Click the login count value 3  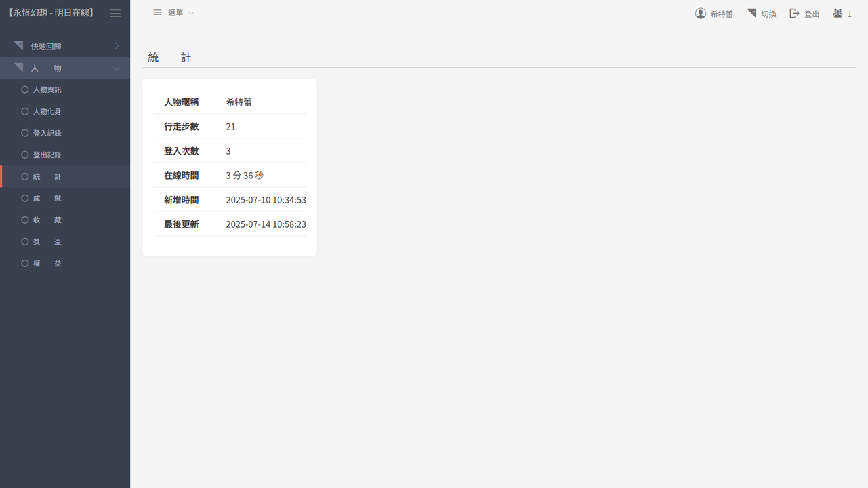(228, 150)
